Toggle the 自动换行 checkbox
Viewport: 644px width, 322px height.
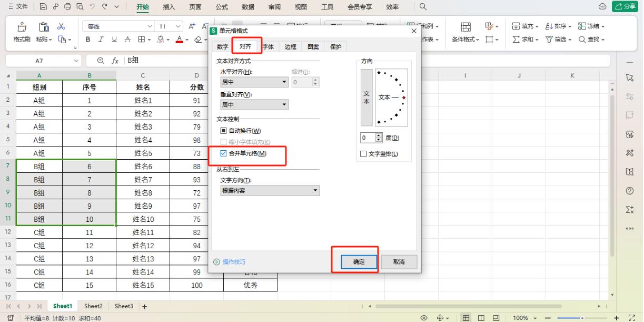pyautogui.click(x=223, y=131)
